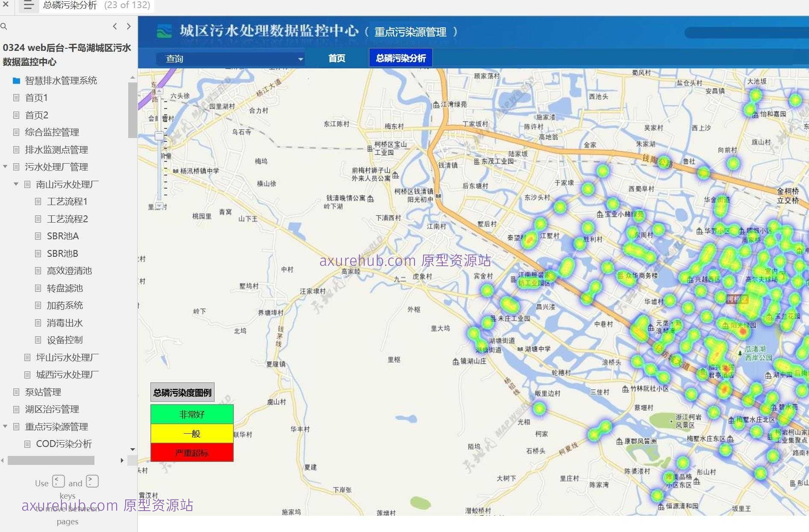This screenshot has height=532, width=809.
Task: Click the 竹林阮社小区 building marker on map
Action: click(625, 389)
